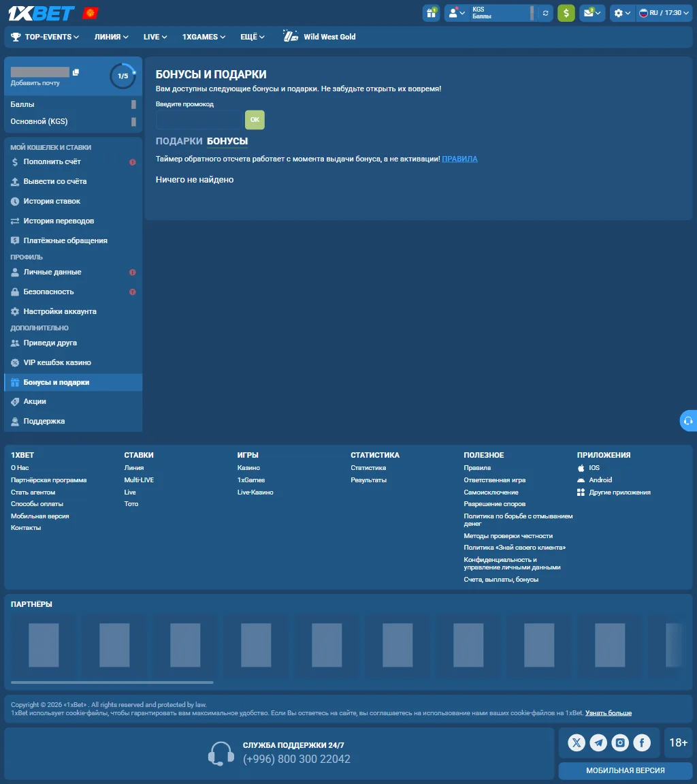Click the green dollar deposit button
This screenshot has height=784, width=697.
(x=566, y=13)
